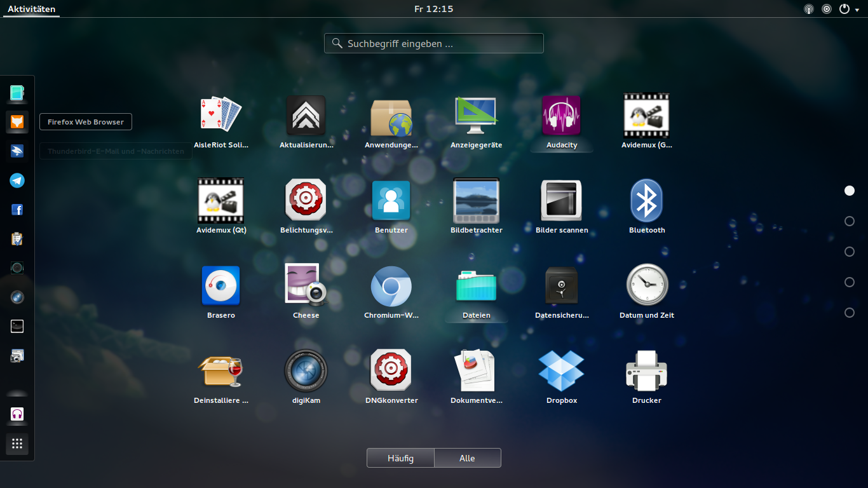Go to second app page dot
The image size is (868, 488).
[850, 221]
